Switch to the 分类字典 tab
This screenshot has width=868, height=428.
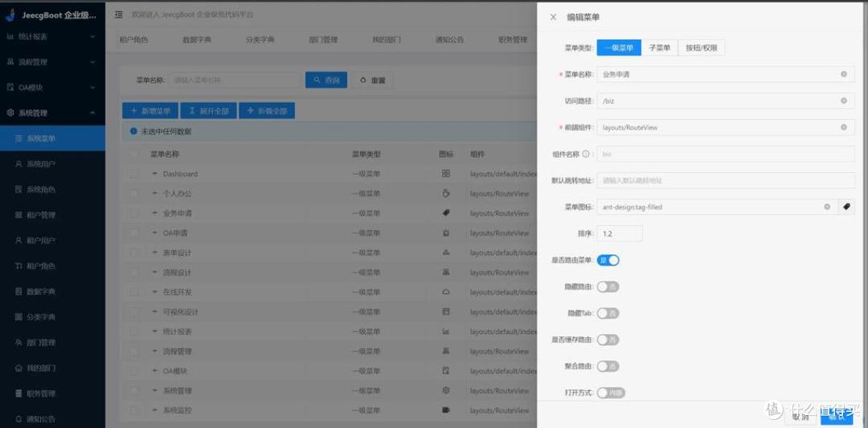pyautogui.click(x=260, y=40)
